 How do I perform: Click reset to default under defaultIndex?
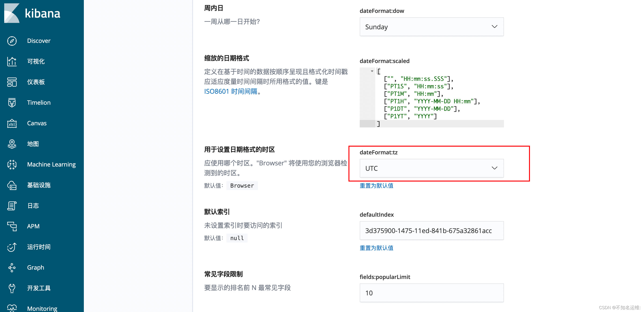click(376, 248)
